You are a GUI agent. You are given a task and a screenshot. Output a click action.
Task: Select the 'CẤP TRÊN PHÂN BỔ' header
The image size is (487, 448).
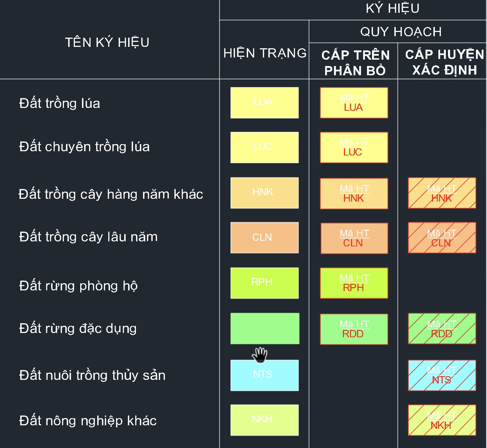tap(355, 62)
